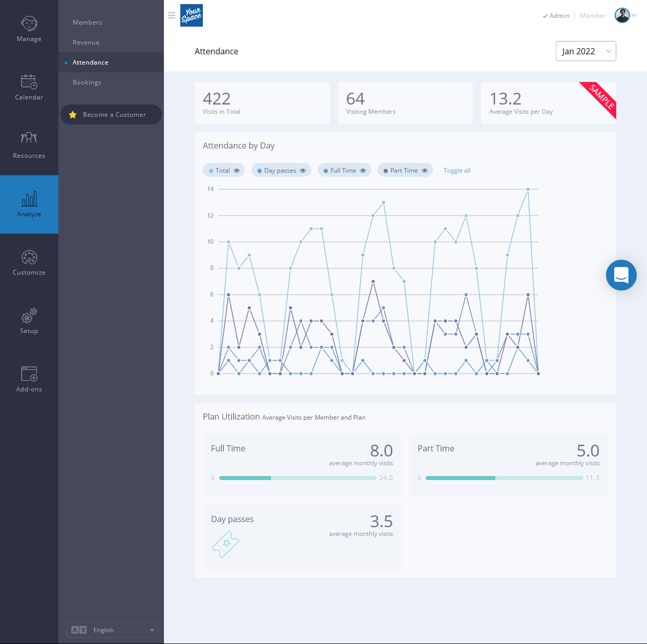Toggle Total series eye icon
Screen dimensions: 647x644
point(237,171)
